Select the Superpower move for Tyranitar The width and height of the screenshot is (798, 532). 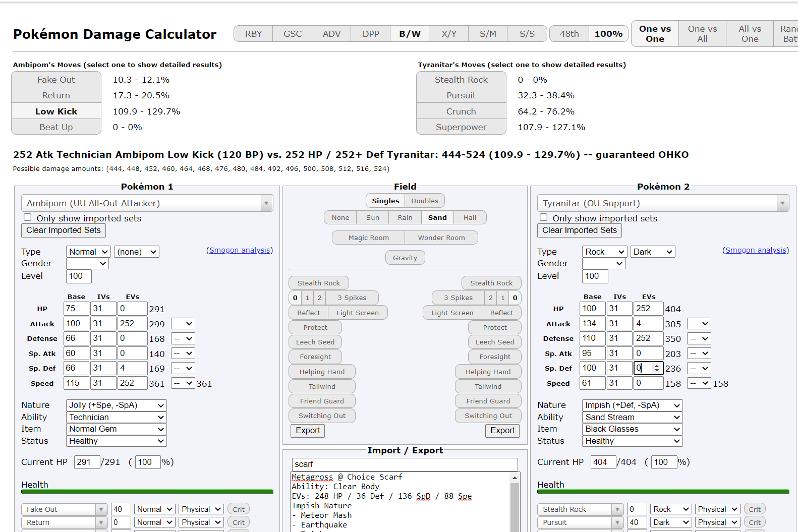(x=461, y=127)
